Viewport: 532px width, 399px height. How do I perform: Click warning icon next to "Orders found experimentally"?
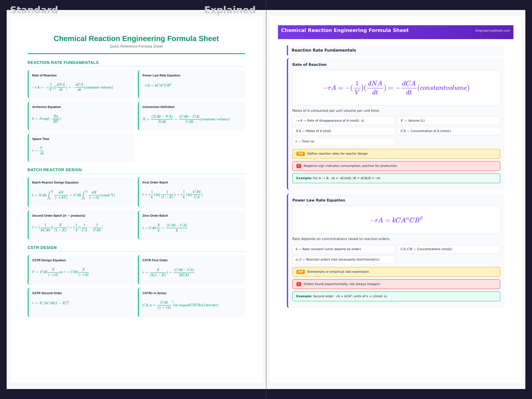[x=299, y=284]
